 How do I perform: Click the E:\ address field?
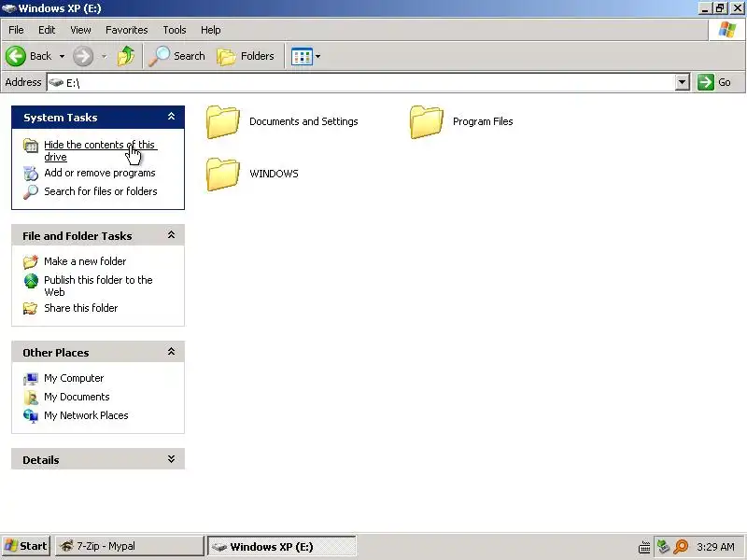tap(361, 82)
